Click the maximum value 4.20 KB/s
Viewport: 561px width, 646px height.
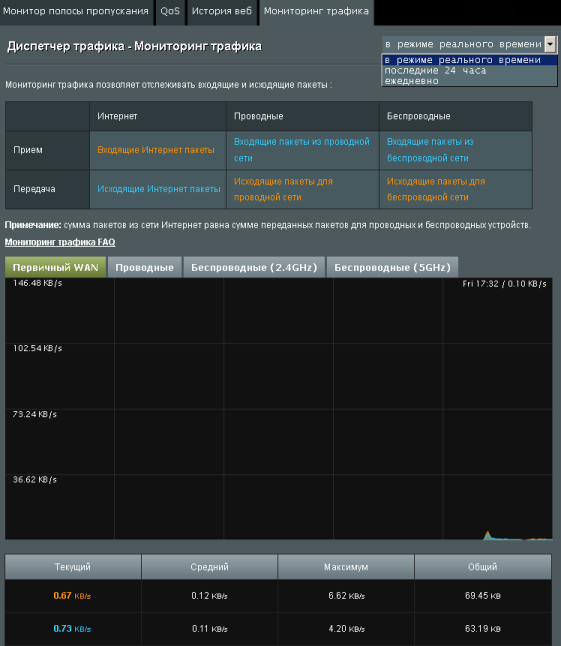pos(346,629)
